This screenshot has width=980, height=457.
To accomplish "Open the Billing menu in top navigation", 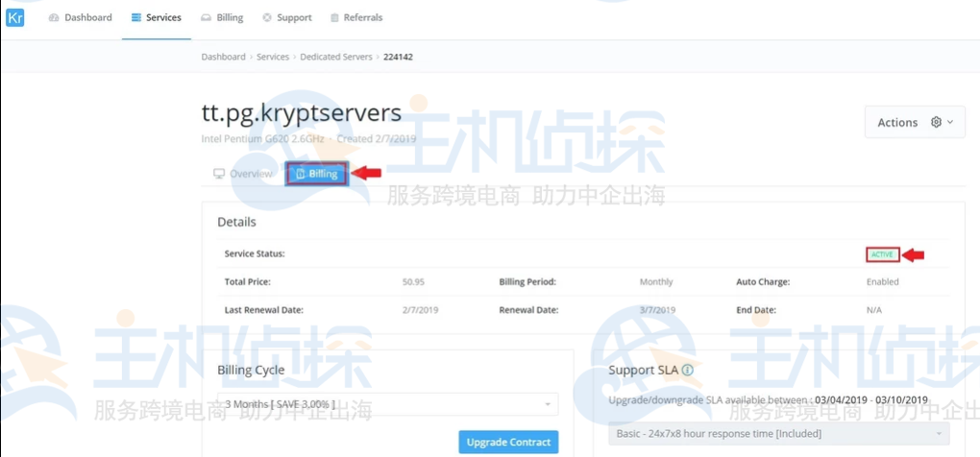I will click(x=223, y=17).
